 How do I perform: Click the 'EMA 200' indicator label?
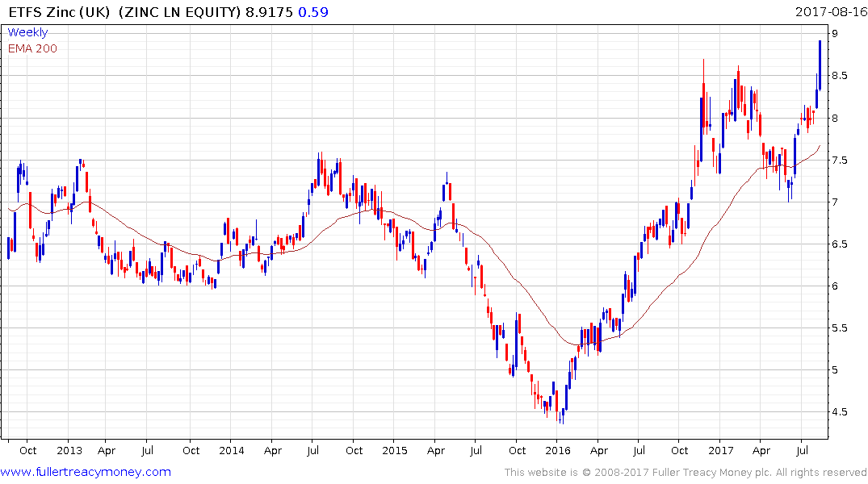click(32, 48)
